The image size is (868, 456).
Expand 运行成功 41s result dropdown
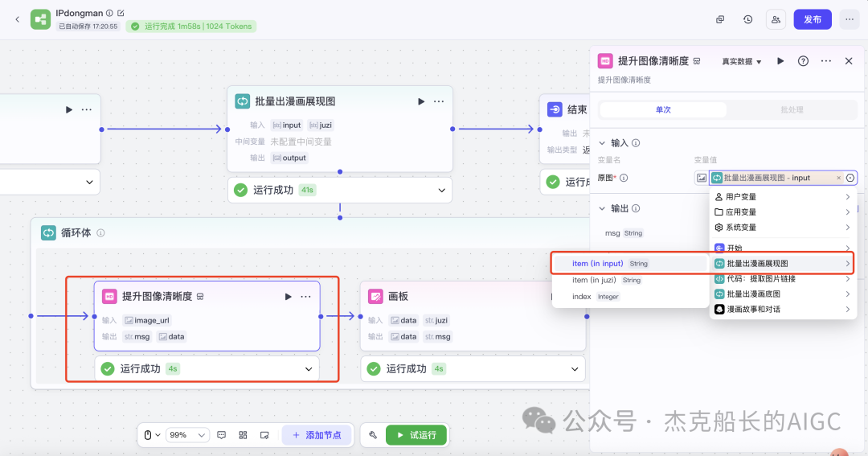click(x=442, y=190)
